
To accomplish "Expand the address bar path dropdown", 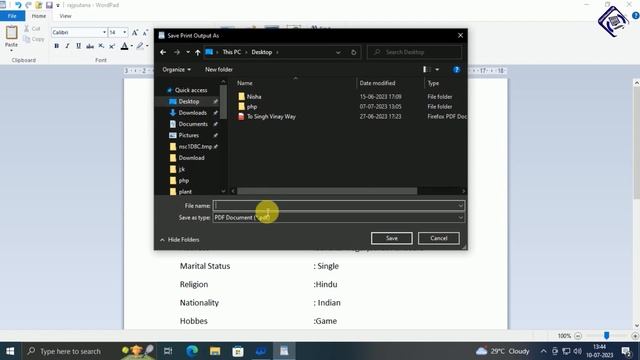I will 338,52.
